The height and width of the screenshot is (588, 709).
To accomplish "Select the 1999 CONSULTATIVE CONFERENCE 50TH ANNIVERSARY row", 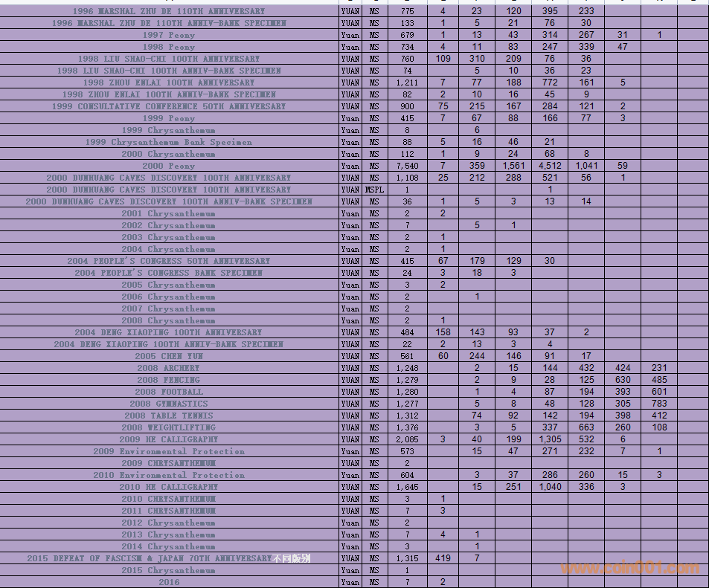I will [x=168, y=106].
